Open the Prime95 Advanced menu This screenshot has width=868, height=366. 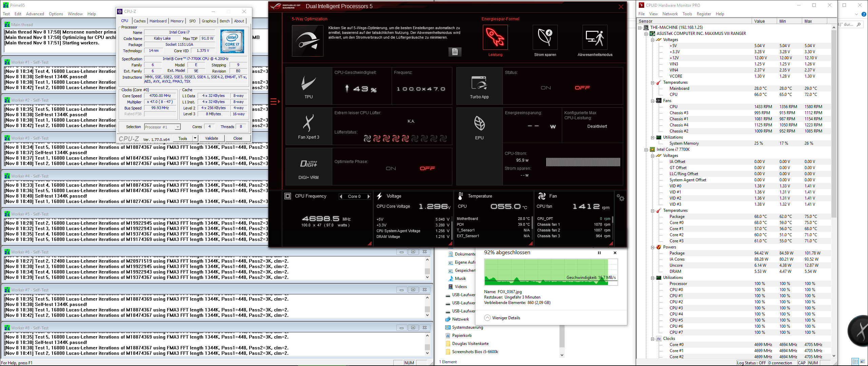coord(35,14)
